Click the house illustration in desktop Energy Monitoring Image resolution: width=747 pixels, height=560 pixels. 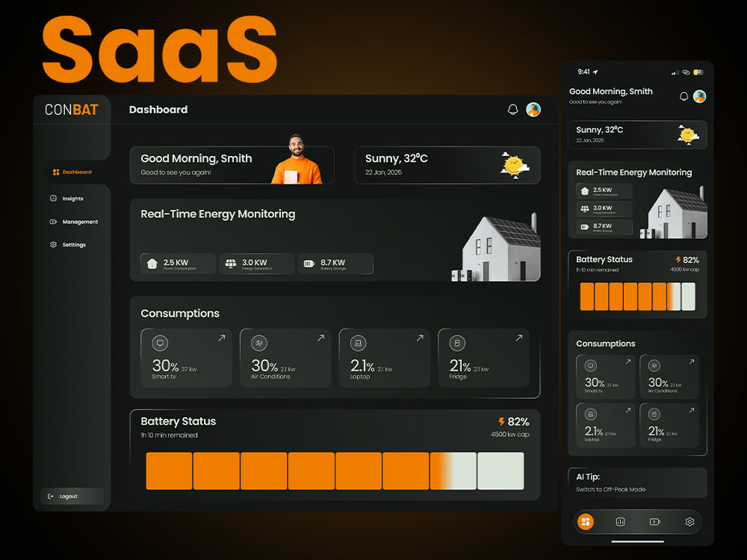[x=497, y=248]
